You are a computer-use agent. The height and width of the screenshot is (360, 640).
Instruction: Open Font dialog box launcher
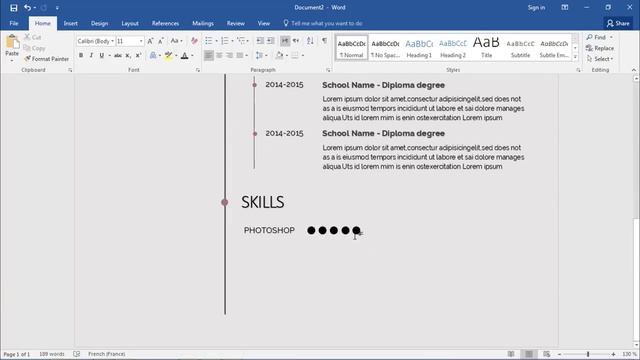pos(198,70)
